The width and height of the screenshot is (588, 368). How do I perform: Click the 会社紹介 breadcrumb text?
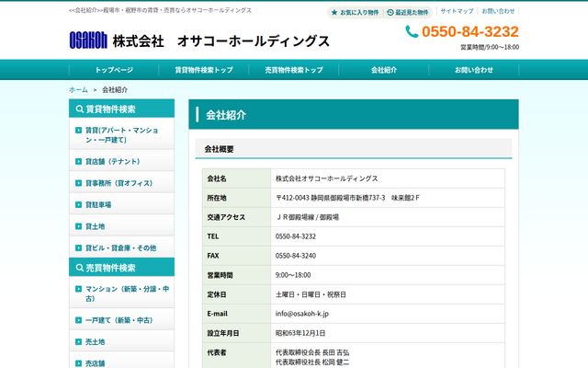(x=115, y=90)
